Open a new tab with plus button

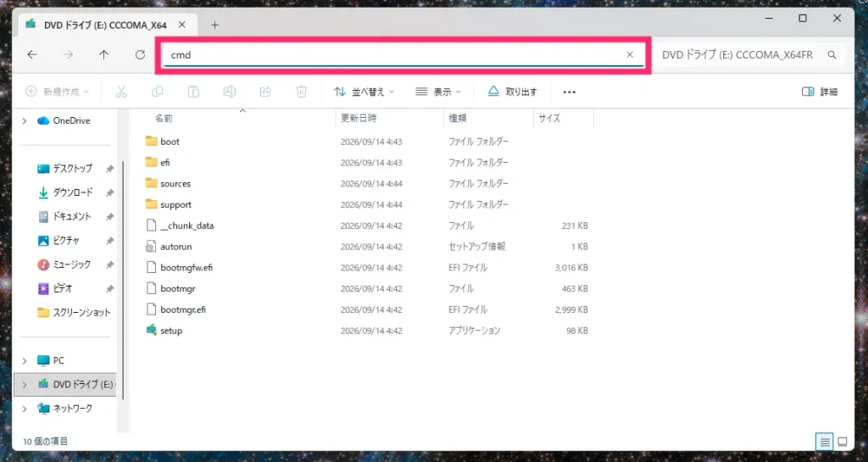click(x=214, y=25)
